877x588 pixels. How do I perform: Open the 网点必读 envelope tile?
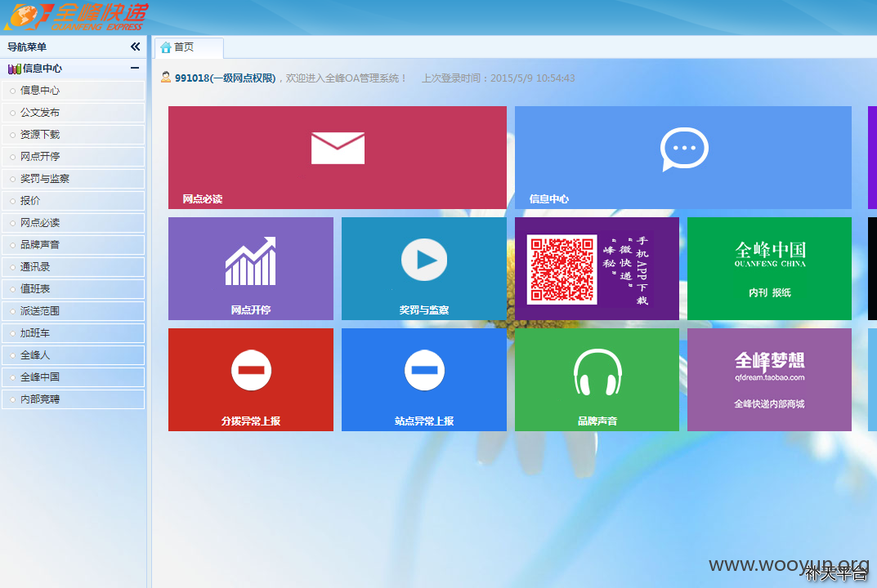(338, 158)
